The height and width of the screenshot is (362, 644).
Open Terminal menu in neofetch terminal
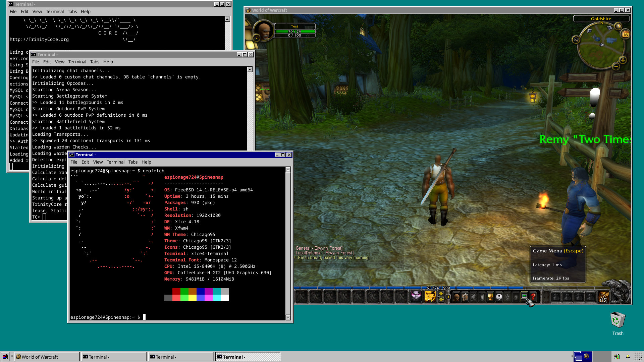coord(115,162)
